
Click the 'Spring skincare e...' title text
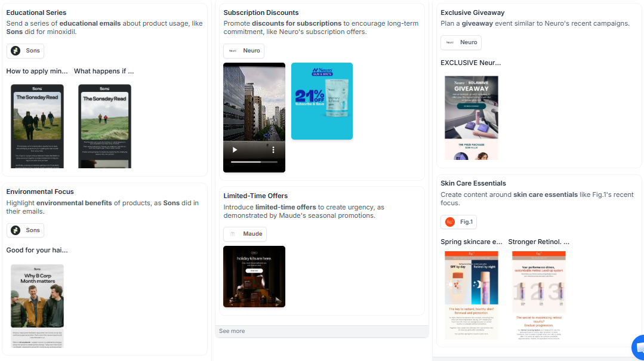pos(472,242)
